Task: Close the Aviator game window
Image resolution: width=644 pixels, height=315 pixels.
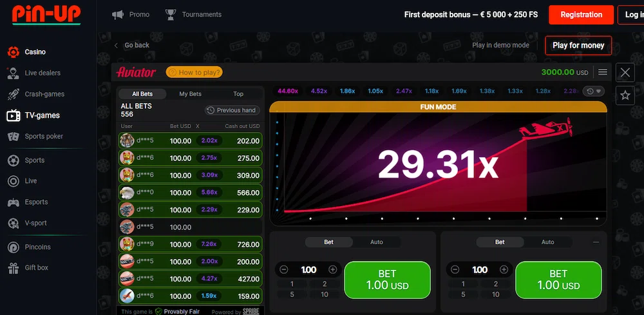Action: coord(625,73)
